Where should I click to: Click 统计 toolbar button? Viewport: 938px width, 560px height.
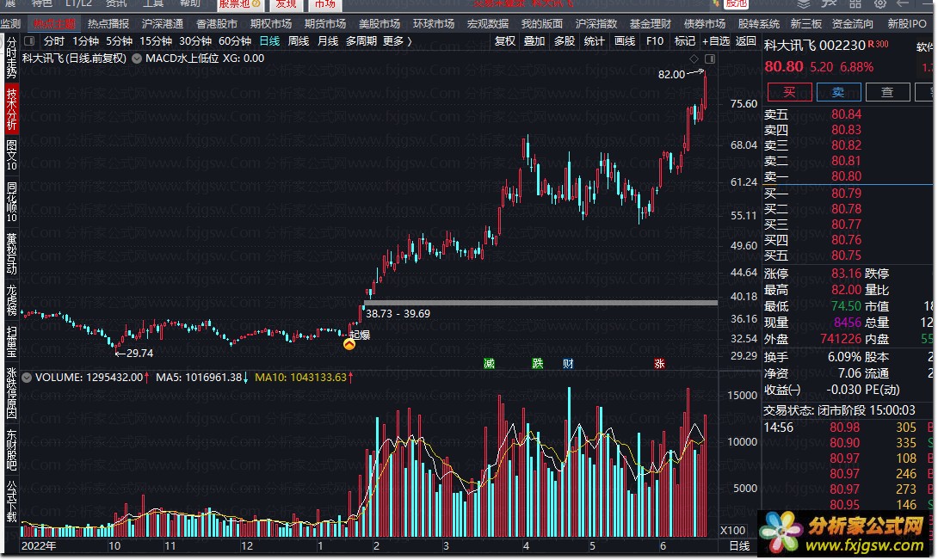(x=594, y=41)
